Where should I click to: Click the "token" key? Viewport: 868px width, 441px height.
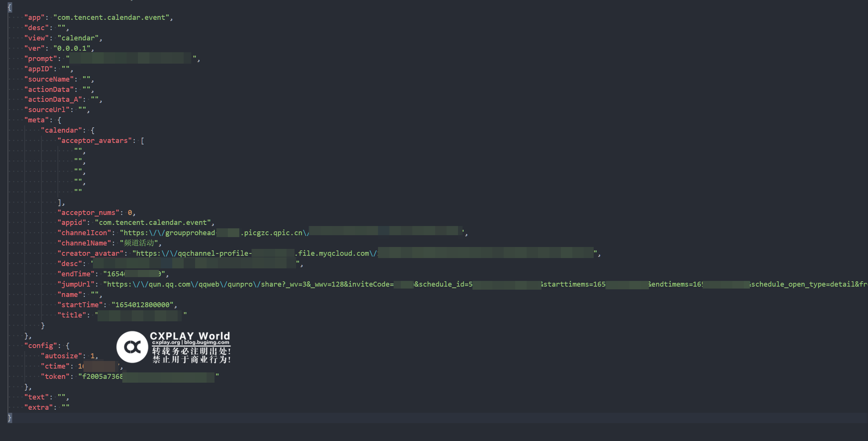click(x=55, y=377)
